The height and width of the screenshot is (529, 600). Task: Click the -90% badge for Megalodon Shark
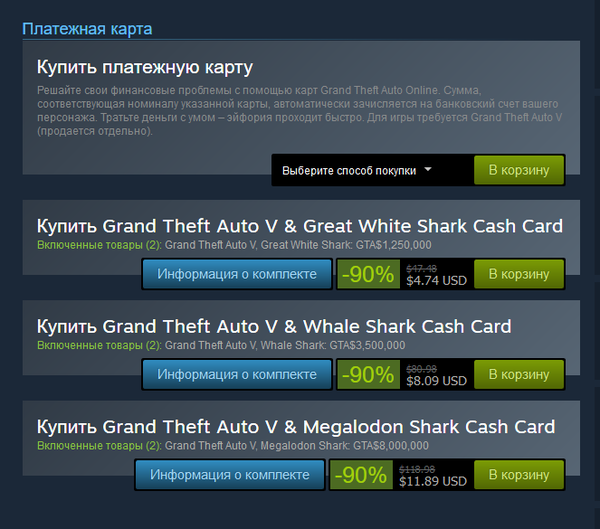pyautogui.click(x=361, y=475)
